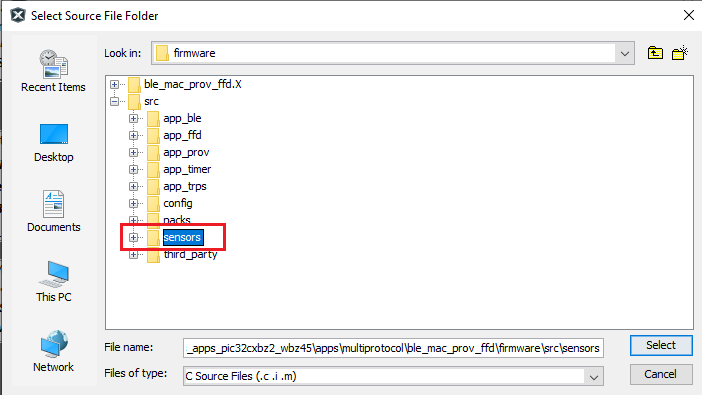Expand the app_ffd folder

[133, 135]
